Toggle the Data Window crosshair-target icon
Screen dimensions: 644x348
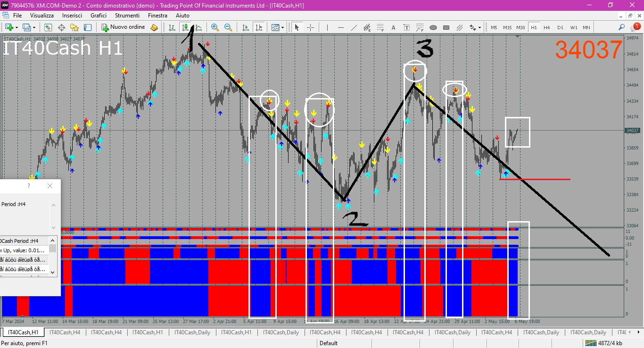pyautogui.click(x=61, y=27)
